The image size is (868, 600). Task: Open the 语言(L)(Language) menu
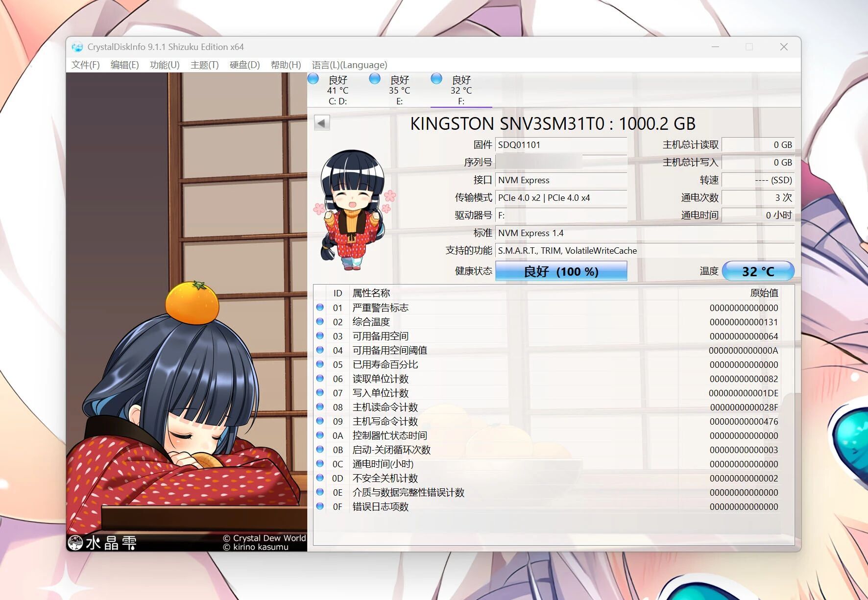(x=349, y=65)
